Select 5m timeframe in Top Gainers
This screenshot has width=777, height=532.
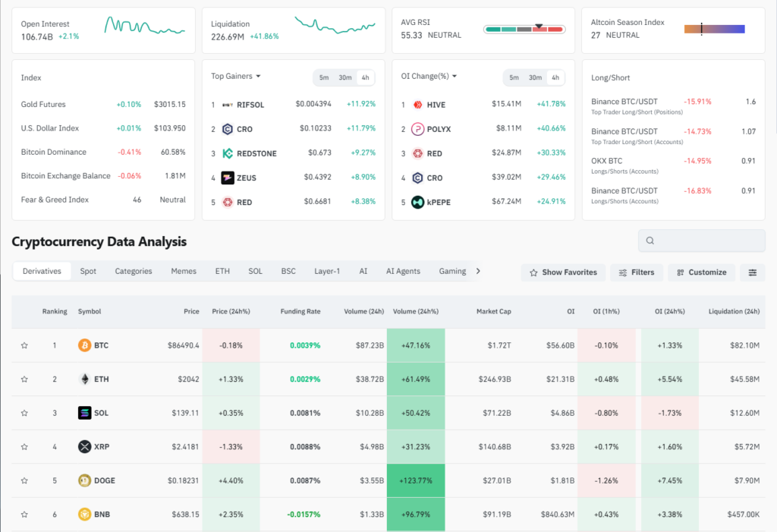point(324,78)
